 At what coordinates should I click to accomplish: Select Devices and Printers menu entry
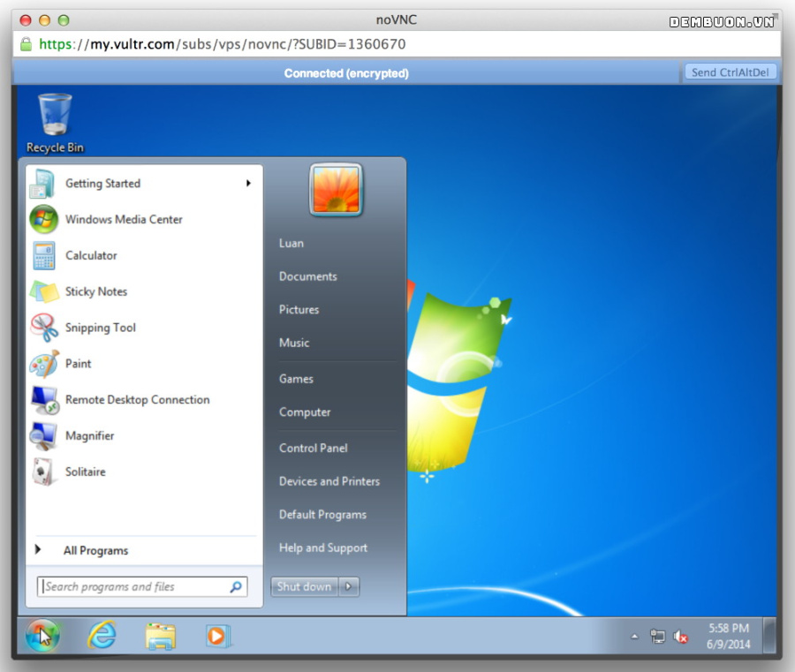click(329, 481)
